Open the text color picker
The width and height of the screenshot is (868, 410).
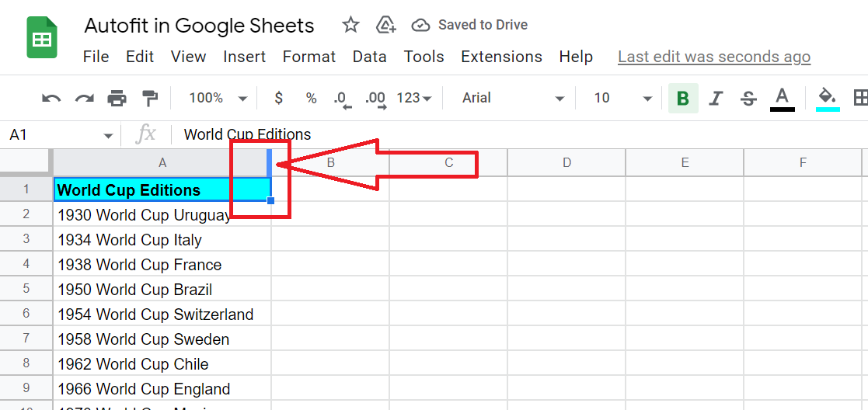[783, 99]
